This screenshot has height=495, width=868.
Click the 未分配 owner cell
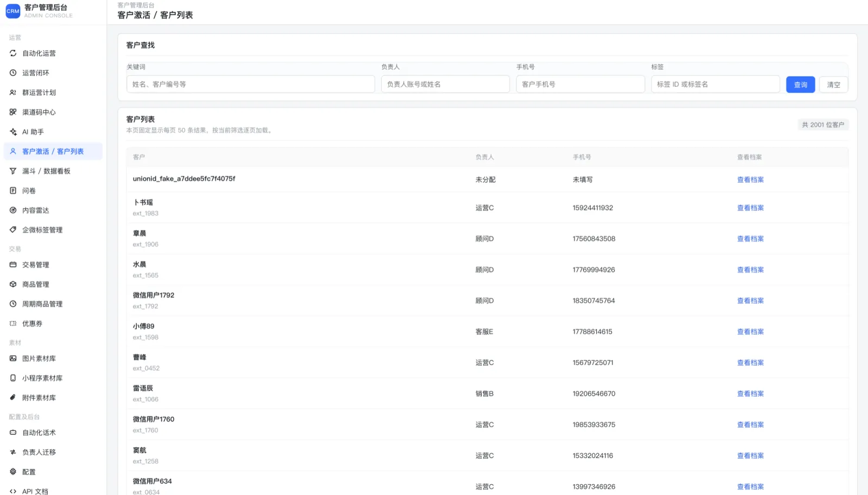[486, 179]
